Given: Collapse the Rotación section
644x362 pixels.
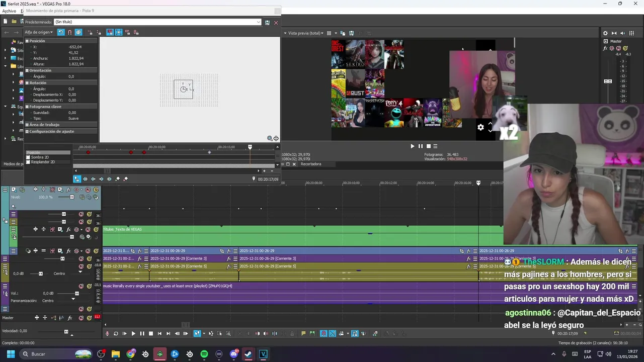Looking at the screenshot, I should tap(27, 82).
